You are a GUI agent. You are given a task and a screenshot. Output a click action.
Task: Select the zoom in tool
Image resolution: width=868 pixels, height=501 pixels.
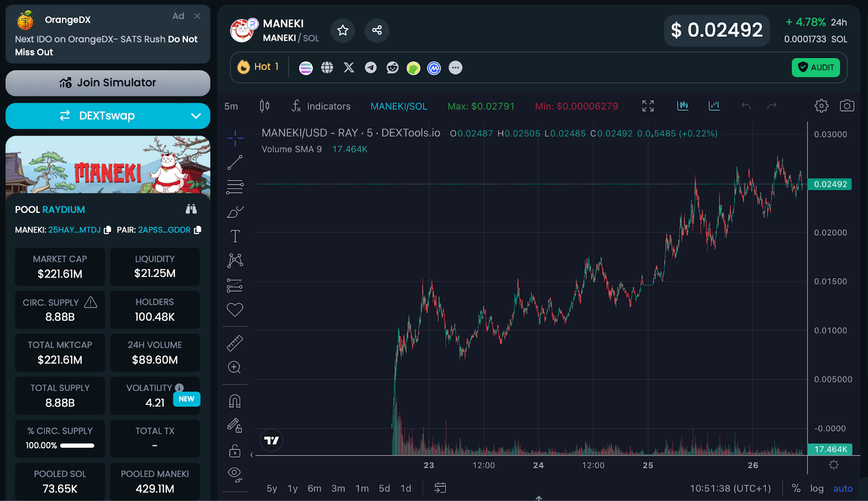(235, 367)
